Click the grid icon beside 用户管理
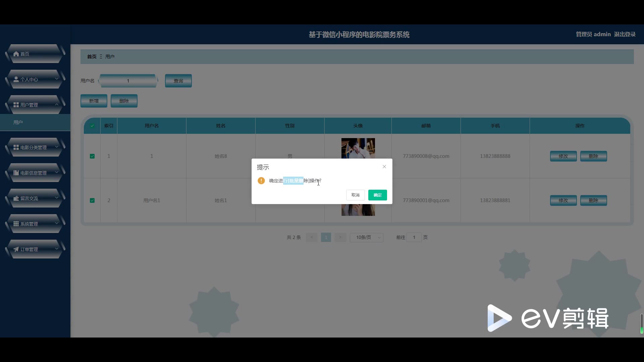Screen dimensions: 644x362 [x=16, y=105]
